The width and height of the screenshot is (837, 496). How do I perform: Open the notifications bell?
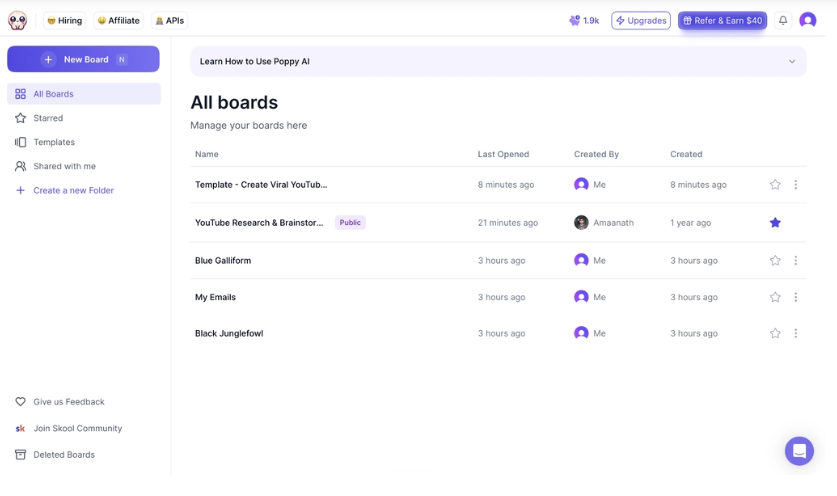783,20
